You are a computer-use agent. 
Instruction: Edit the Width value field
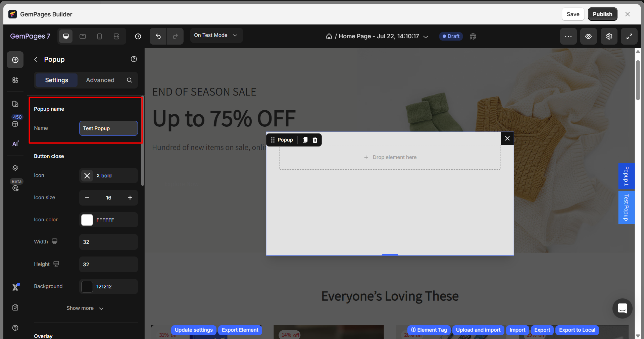point(108,242)
